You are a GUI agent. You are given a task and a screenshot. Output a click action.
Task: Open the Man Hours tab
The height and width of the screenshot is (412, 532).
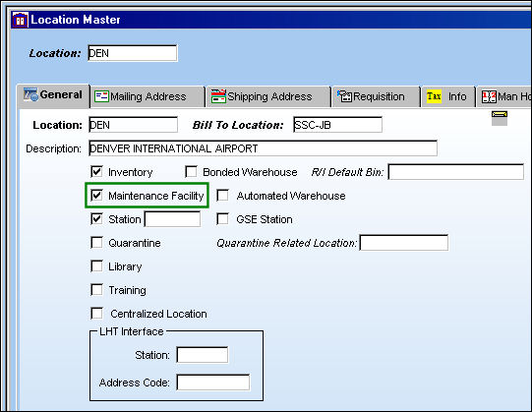pyautogui.click(x=504, y=96)
